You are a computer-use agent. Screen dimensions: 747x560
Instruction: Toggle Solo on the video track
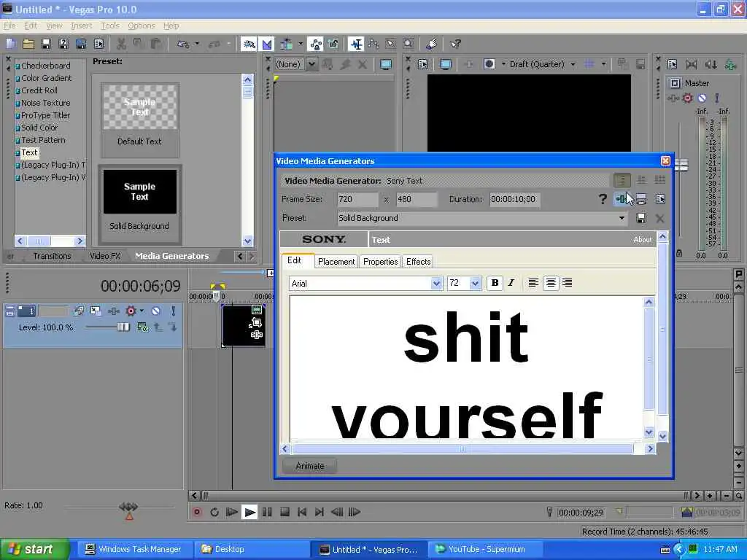pos(174,311)
